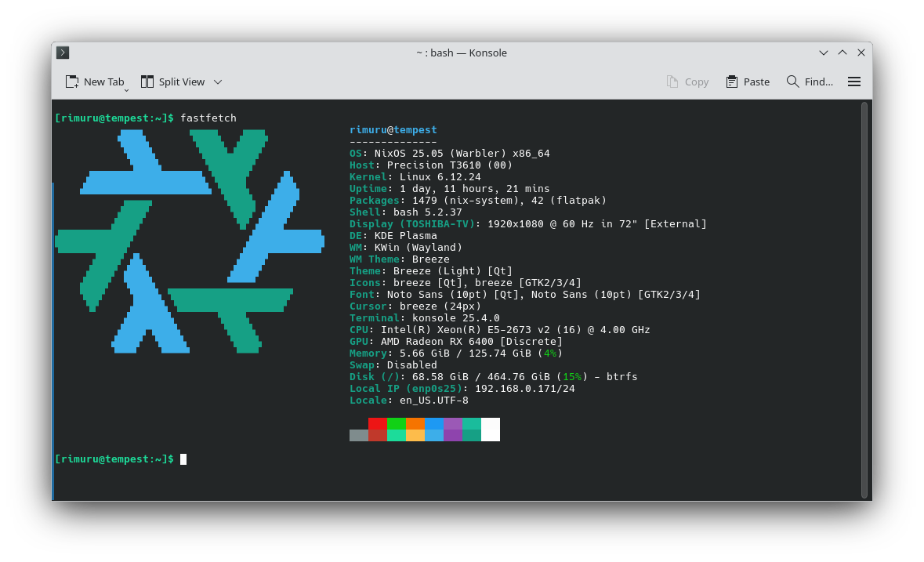Click the window title '~ : bash — Konsole'

coord(462,53)
